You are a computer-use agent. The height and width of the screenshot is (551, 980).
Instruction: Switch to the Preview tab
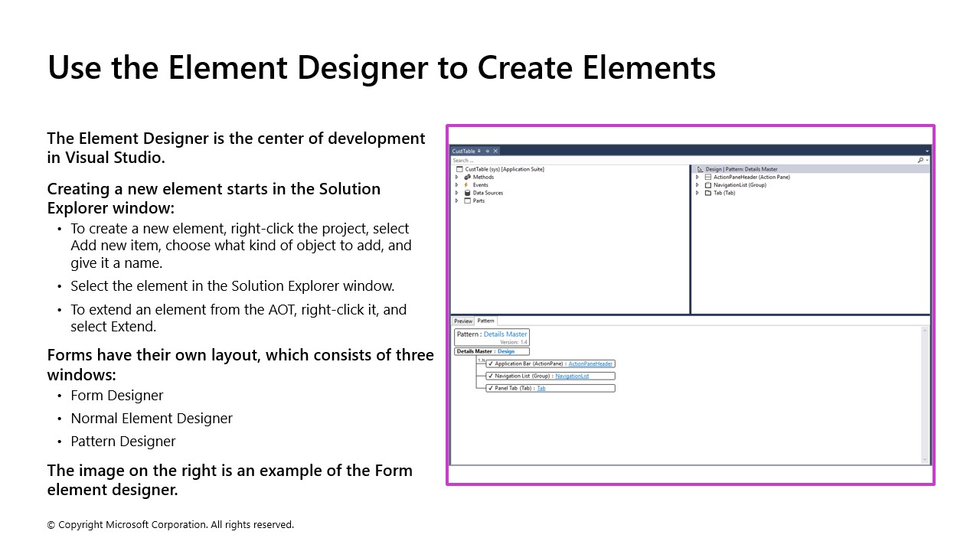pyautogui.click(x=463, y=321)
